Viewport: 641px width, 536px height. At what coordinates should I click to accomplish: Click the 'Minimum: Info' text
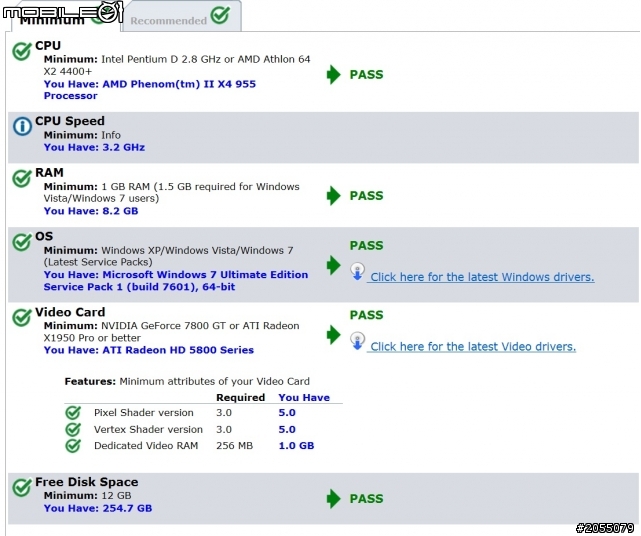(x=82, y=135)
